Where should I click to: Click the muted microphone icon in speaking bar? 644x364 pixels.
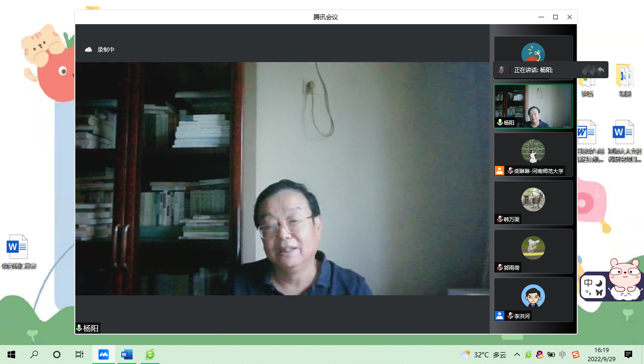[501, 70]
